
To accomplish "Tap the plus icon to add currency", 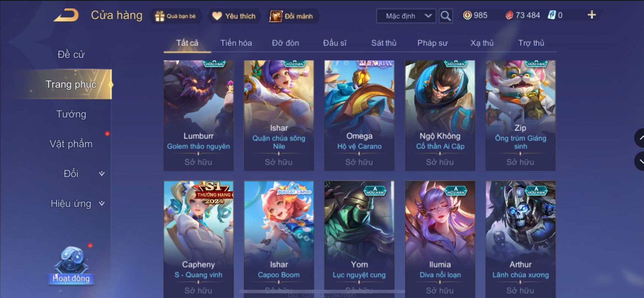I will click(x=591, y=15).
